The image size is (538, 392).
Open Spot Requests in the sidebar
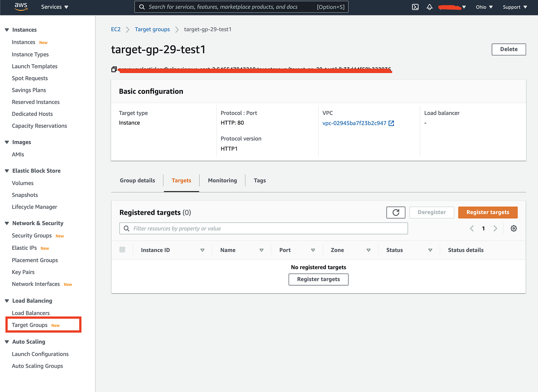(30, 78)
